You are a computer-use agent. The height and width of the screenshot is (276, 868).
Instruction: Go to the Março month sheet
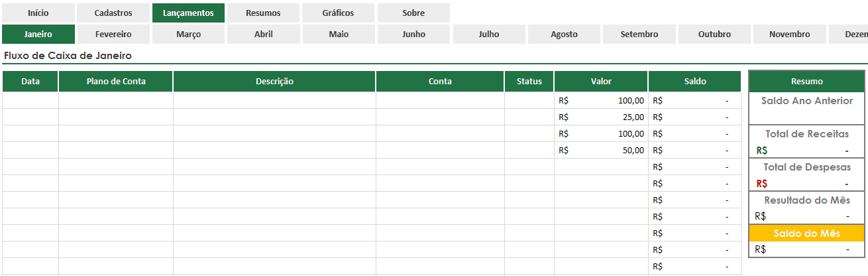pos(188,34)
